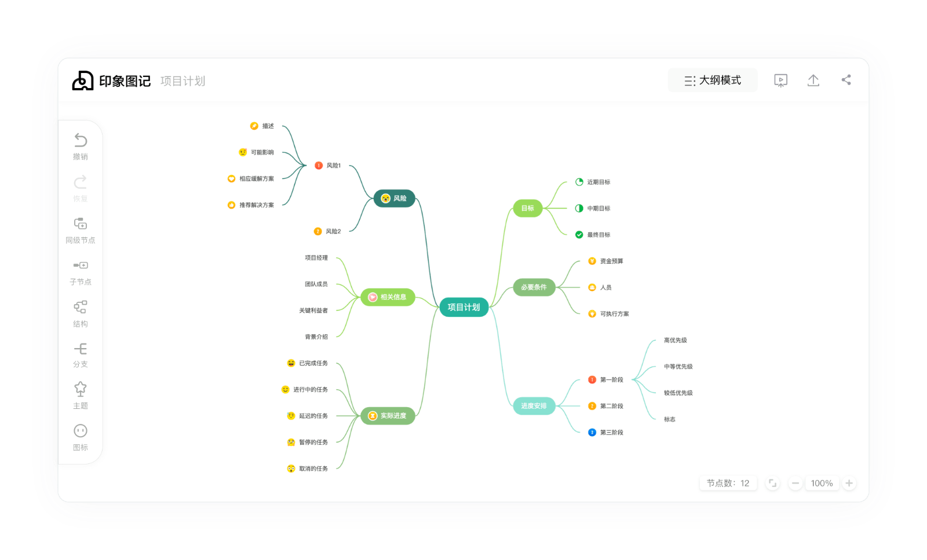Select the 目标 node
This screenshot has width=927, height=560.
click(528, 208)
